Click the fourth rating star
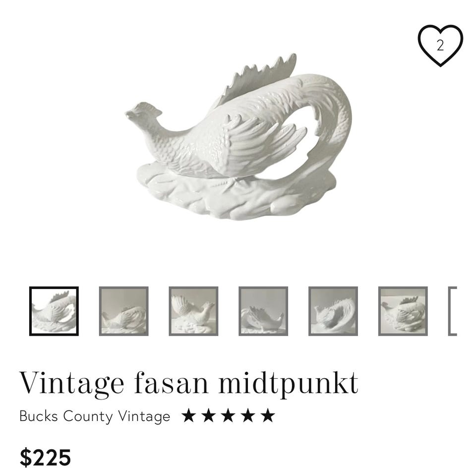Screen dimensions: 476x476 pyautogui.click(x=248, y=416)
